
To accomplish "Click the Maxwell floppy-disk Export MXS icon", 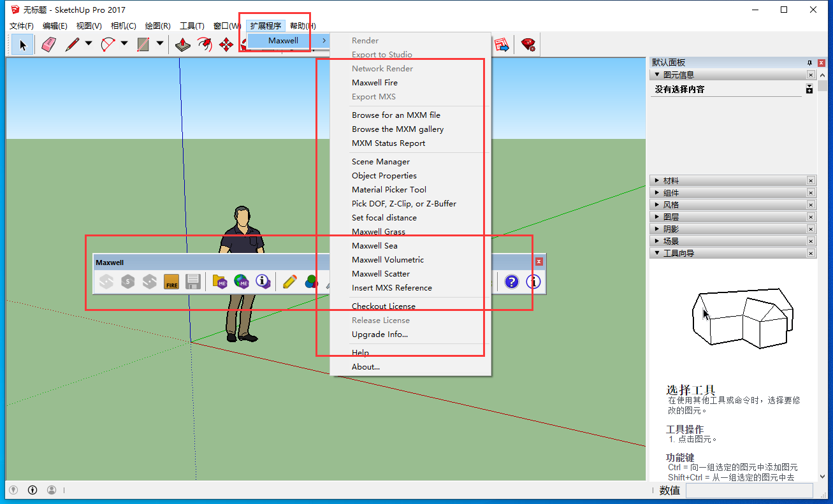I will coord(193,281).
